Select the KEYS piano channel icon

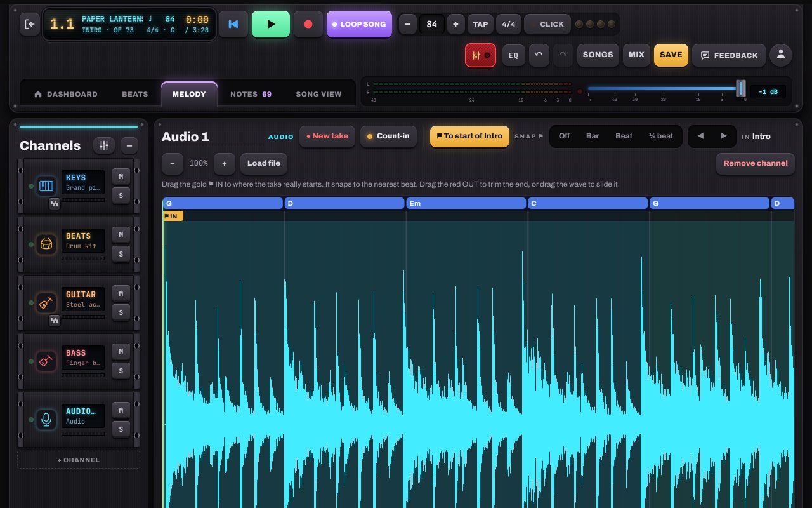46,186
